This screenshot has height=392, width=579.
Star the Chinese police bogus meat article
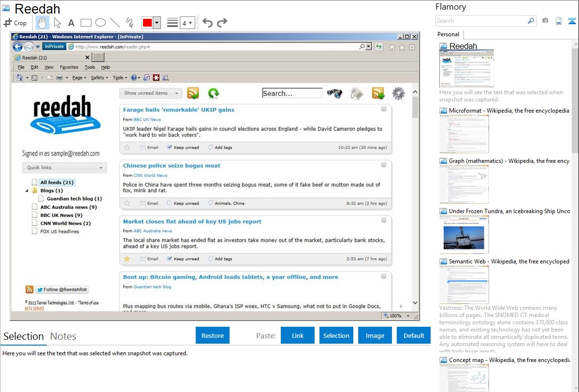127,203
